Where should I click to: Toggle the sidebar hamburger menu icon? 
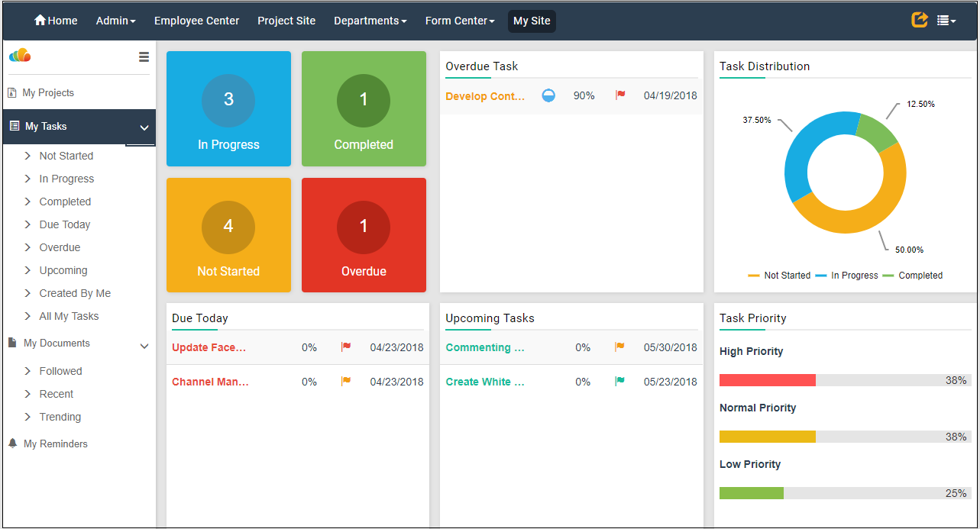(x=144, y=56)
